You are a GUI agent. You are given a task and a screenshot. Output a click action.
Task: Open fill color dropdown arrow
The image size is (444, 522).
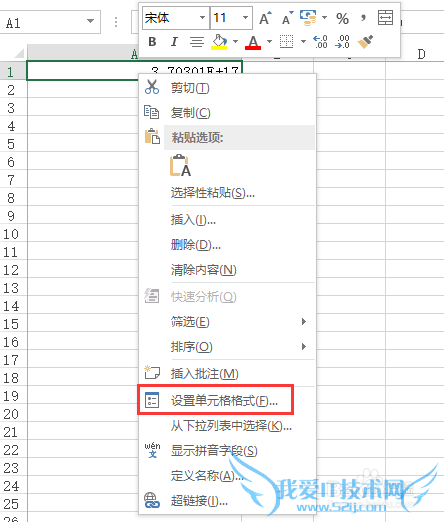click(x=235, y=42)
